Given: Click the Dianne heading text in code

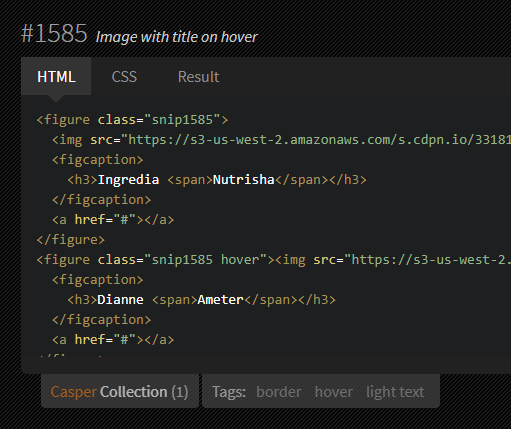Looking at the screenshot, I should point(120,300).
